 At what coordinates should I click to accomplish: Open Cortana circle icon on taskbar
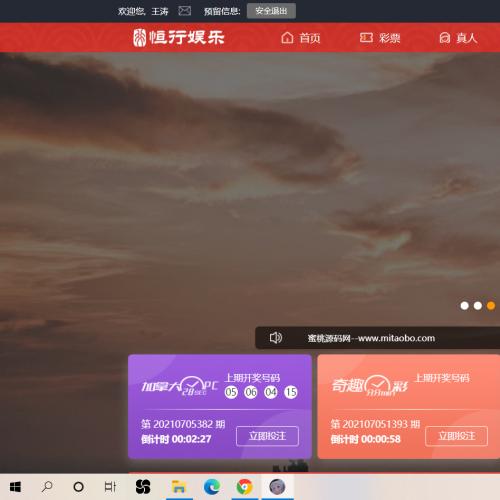pos(79,487)
